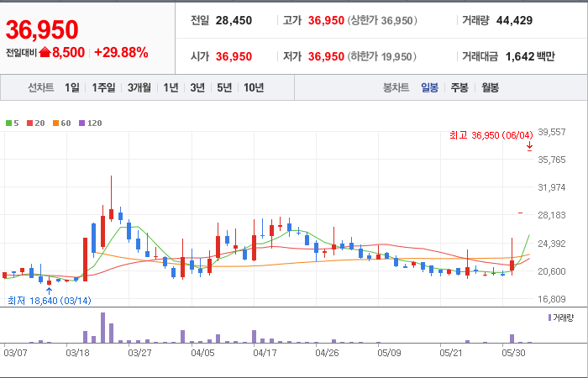Click the 상한가 36,950 text
Screen dimensions: 588x378
382,20
